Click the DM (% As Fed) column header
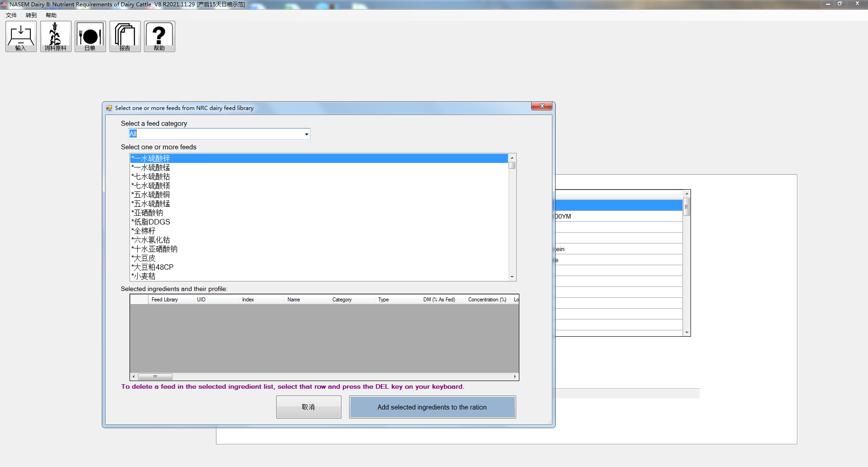Image resolution: width=868 pixels, height=467 pixels. [x=443, y=300]
